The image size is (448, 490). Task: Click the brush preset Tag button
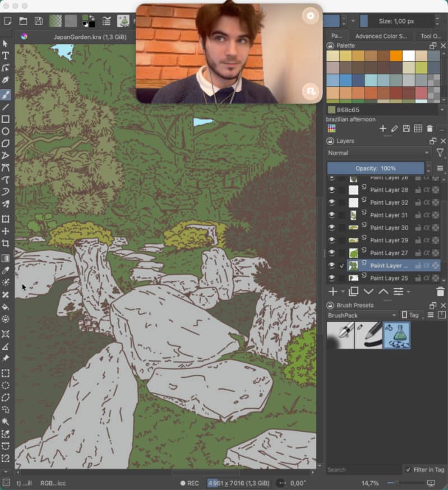tap(410, 315)
